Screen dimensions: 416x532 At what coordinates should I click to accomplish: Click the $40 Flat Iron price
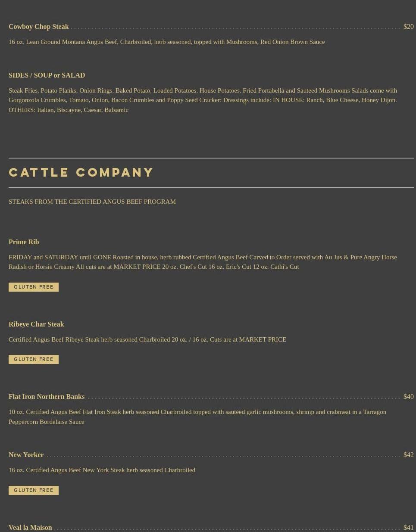[x=408, y=397]
